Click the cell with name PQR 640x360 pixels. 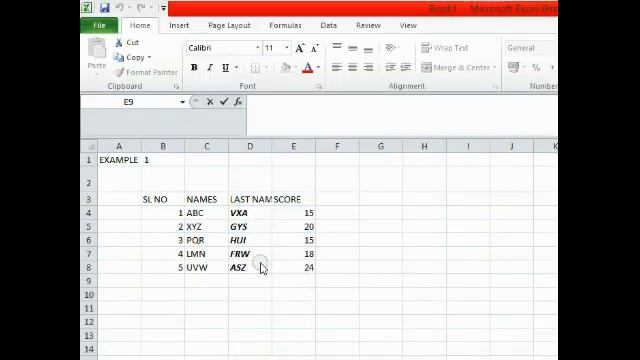[x=207, y=240]
